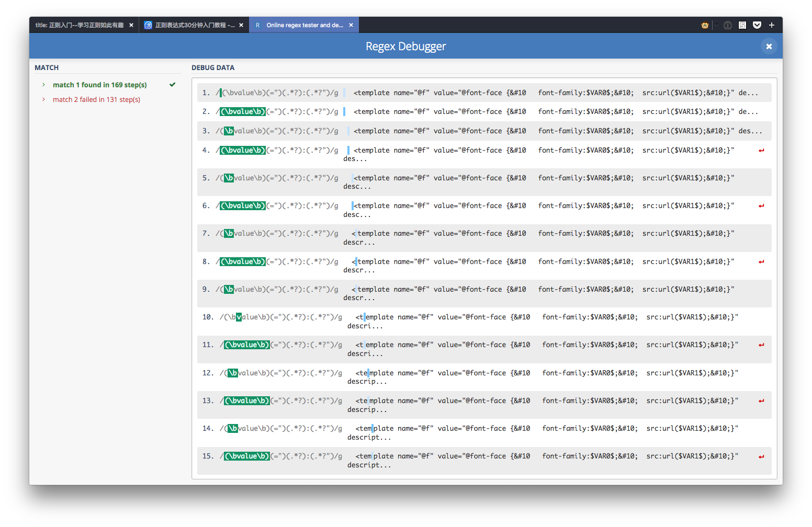
Task: Expand chevron beside 'match 2 failed'
Action: (43, 99)
